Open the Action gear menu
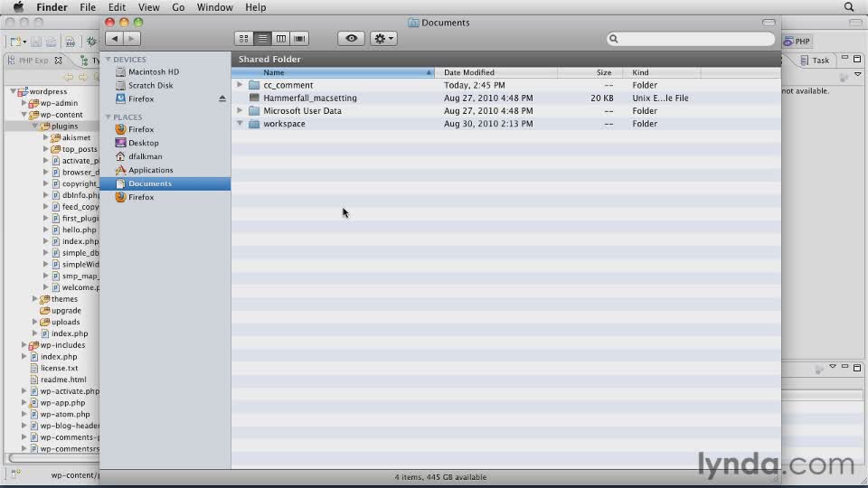 coord(383,39)
